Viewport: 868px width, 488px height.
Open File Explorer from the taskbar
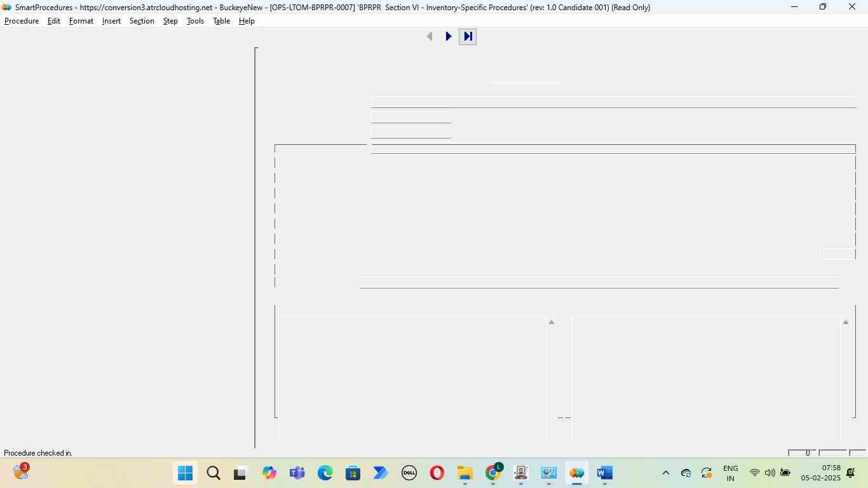point(465,473)
